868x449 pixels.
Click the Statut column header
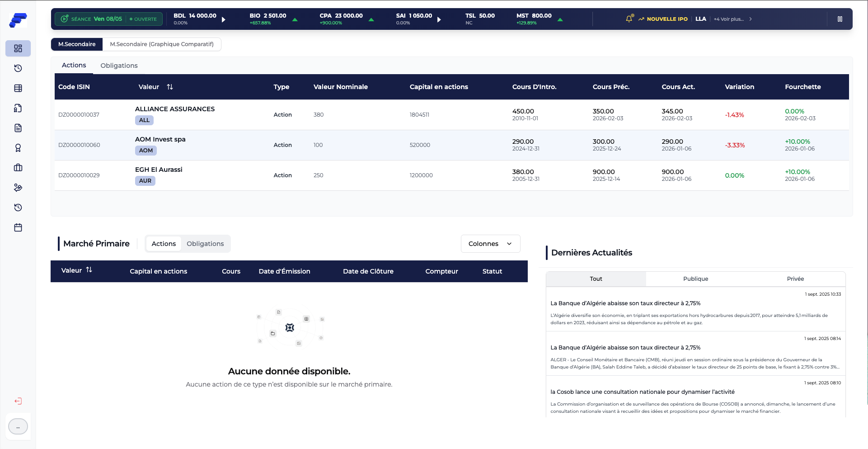point(492,271)
